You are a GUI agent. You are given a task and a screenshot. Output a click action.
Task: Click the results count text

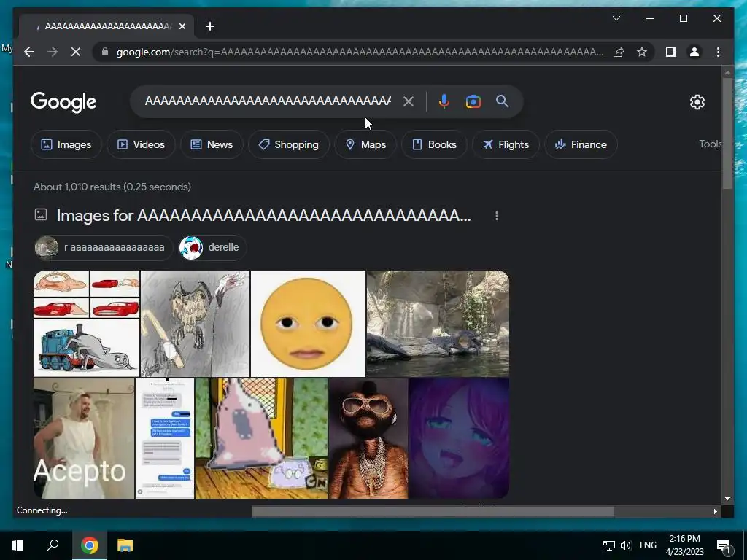click(112, 187)
